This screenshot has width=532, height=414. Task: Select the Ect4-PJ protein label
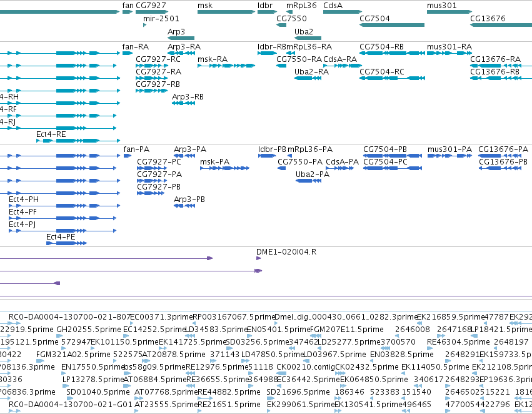pos(22,225)
